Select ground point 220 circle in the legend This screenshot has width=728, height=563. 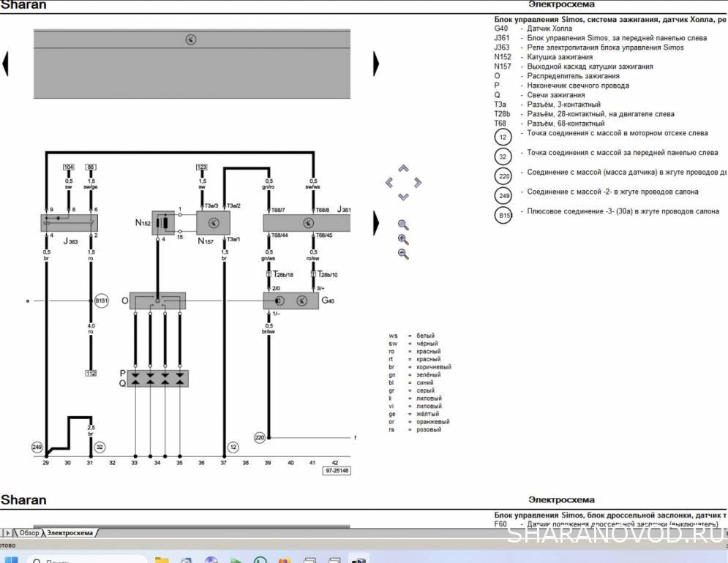(503, 176)
